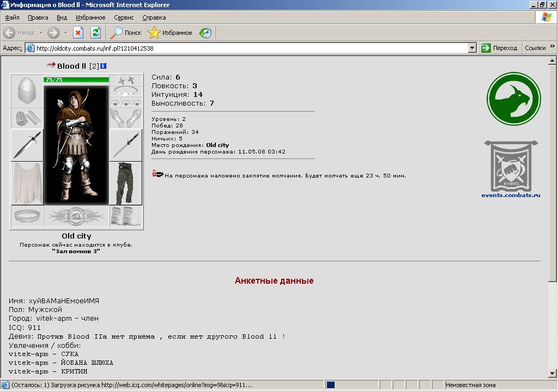Screen dimensions: 558x392
Task: Click the events banner shield image
Action: (511, 166)
